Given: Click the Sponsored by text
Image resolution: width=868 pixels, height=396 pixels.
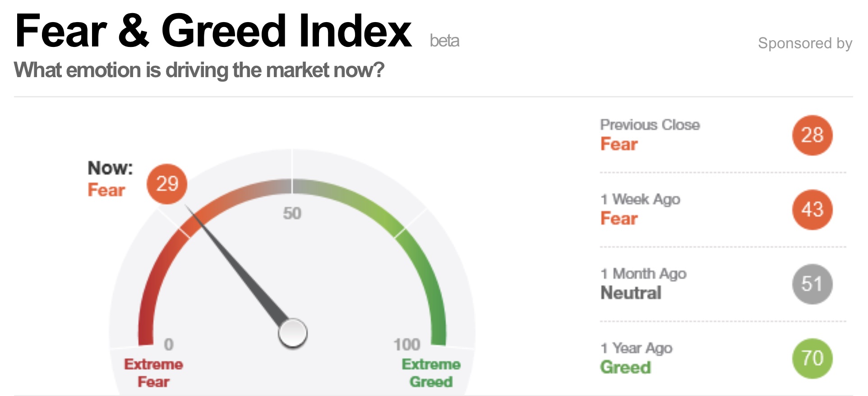Looking at the screenshot, I should pyautogui.click(x=805, y=43).
